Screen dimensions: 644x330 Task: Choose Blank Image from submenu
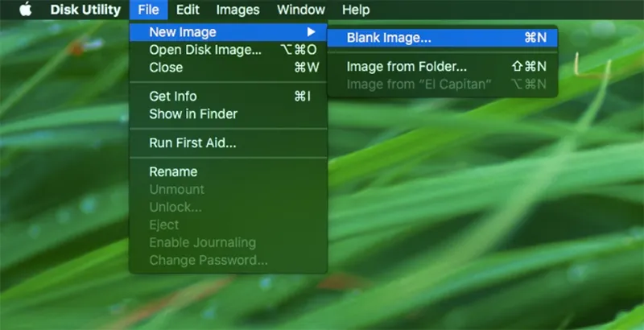tap(389, 37)
